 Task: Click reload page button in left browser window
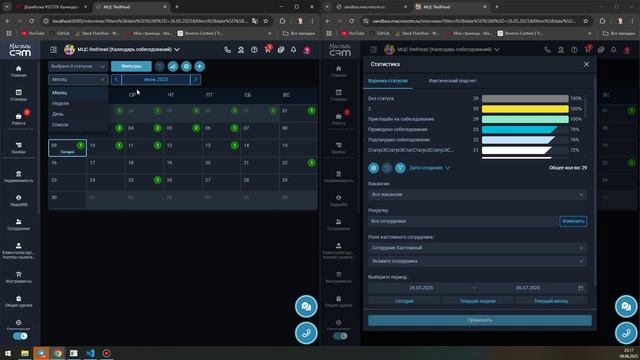coord(31,21)
